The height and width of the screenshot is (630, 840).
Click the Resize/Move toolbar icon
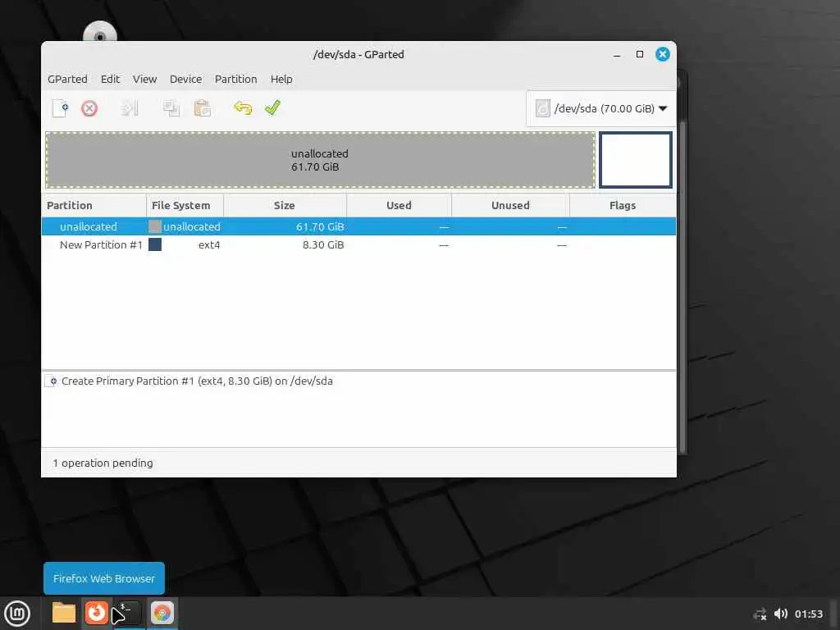click(x=130, y=109)
